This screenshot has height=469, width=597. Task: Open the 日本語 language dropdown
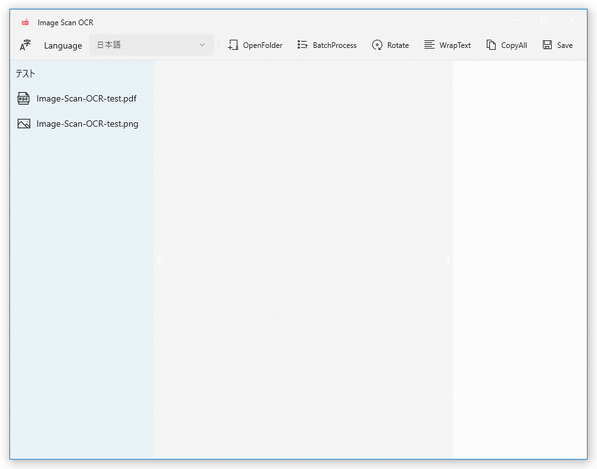pos(152,45)
